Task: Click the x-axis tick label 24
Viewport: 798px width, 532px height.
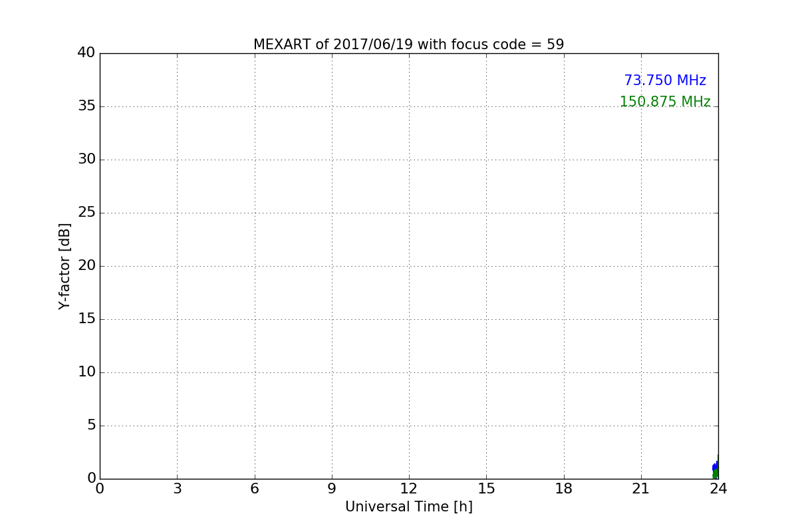Action: coord(718,489)
